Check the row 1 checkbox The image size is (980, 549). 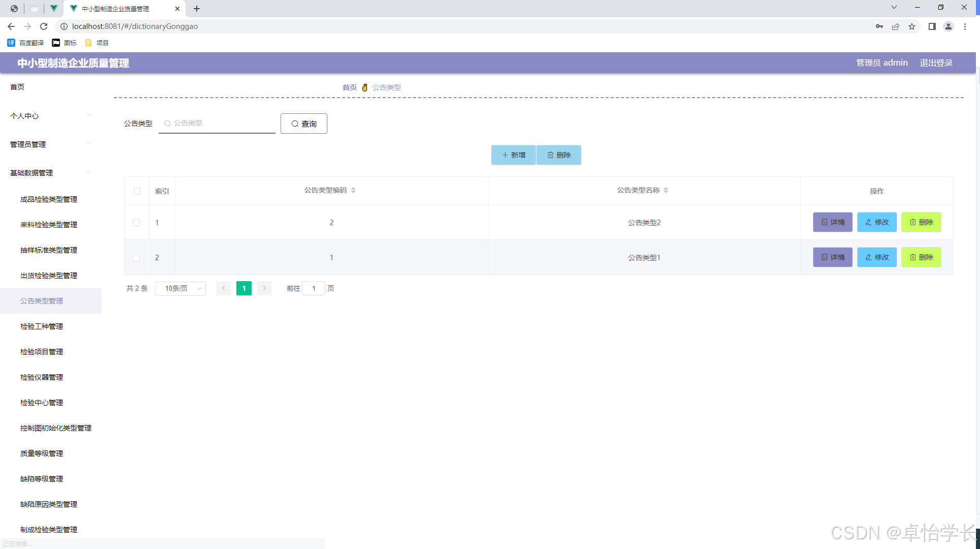pyautogui.click(x=136, y=223)
